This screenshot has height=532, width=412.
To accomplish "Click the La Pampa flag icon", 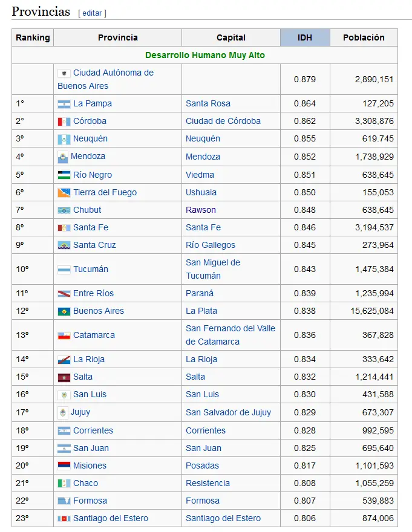I will (x=64, y=104).
